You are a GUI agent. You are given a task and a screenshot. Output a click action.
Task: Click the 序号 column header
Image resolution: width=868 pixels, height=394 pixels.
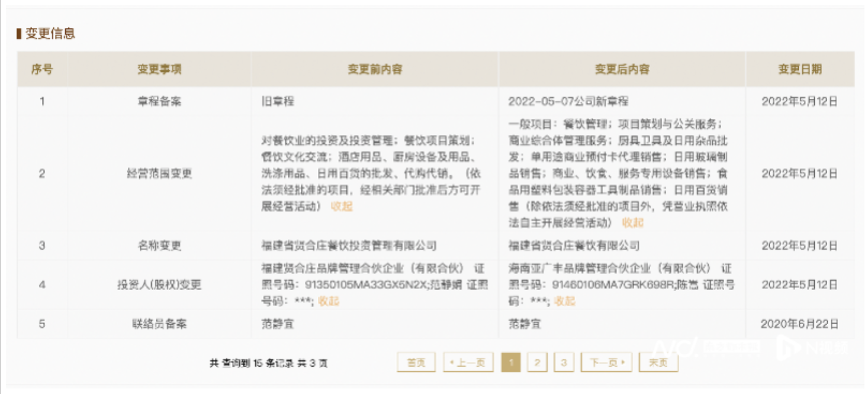pos(42,69)
